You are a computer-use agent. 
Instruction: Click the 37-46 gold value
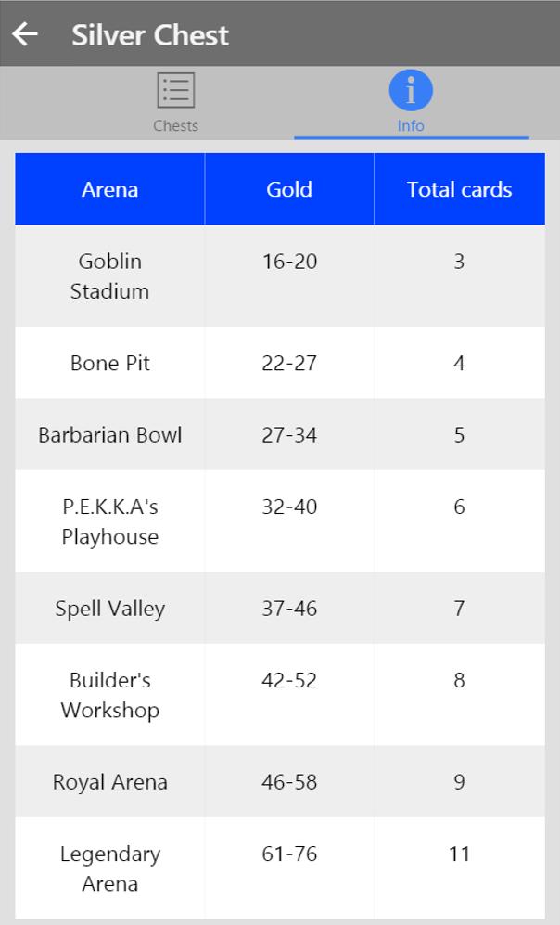click(289, 609)
